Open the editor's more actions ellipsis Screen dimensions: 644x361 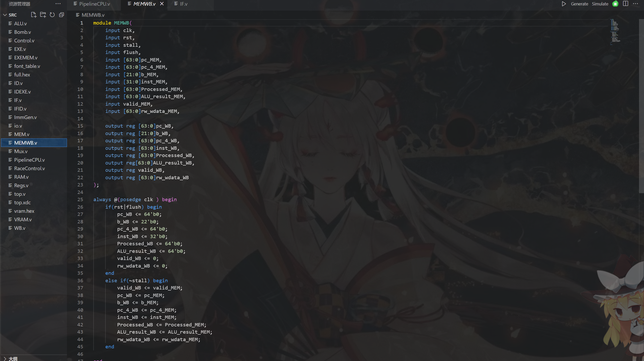(636, 4)
